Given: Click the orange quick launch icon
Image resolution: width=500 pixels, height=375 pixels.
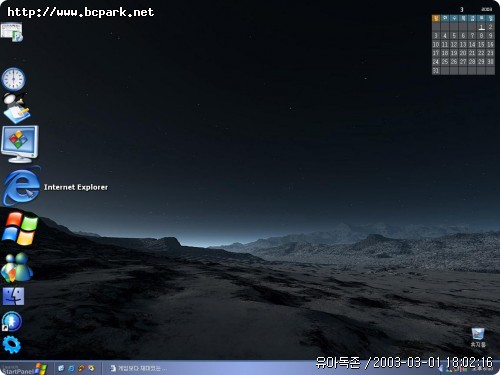Looking at the screenshot, I should pos(81,368).
